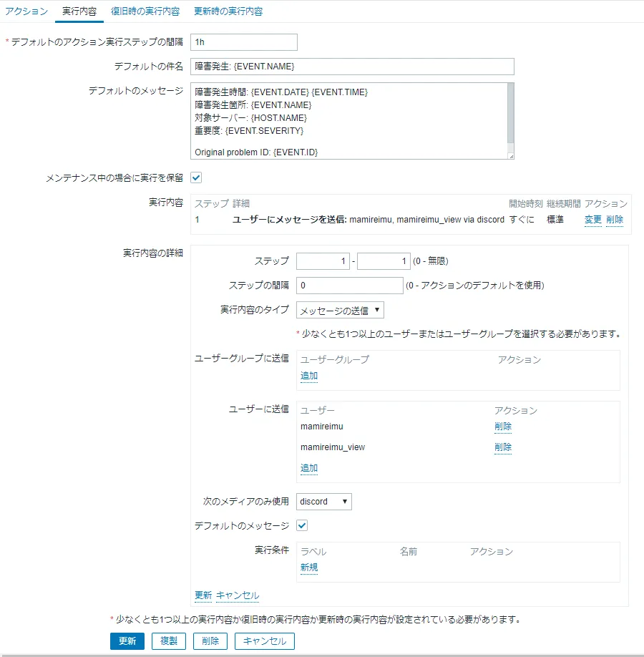Click the 変更 link for step 1
644x657 pixels.
pyautogui.click(x=593, y=220)
